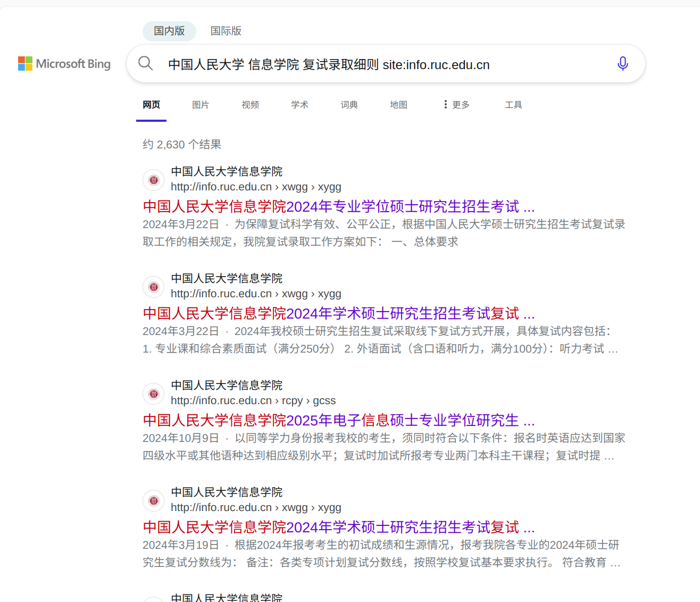Start voice search with microphone icon
The height and width of the screenshot is (602, 700).
coord(622,64)
